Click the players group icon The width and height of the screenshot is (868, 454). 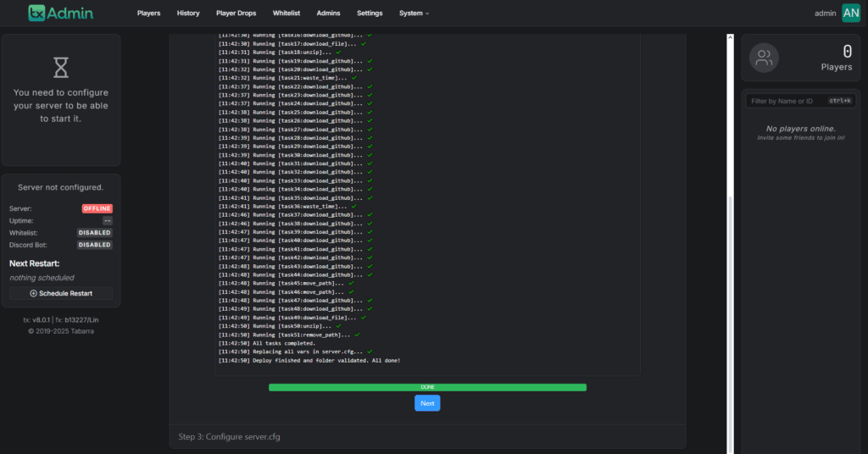[x=765, y=58]
